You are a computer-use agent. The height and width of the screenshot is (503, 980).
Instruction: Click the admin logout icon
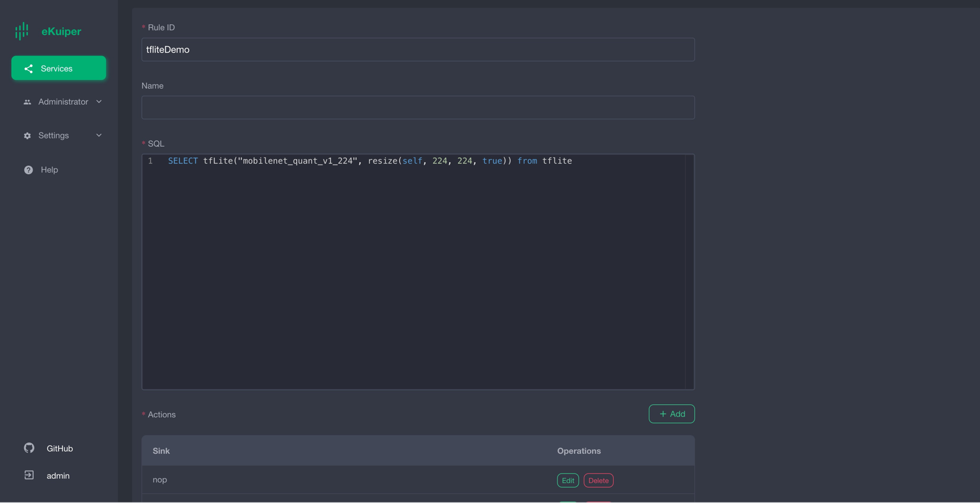coord(29,475)
